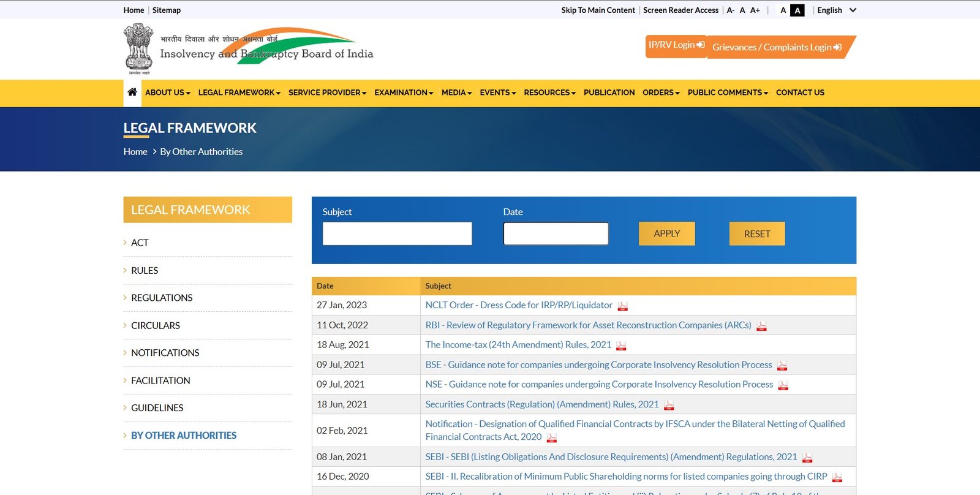Open PDF icon for NCLT Dress Code order
Screen dimensions: 980x495
(622, 306)
